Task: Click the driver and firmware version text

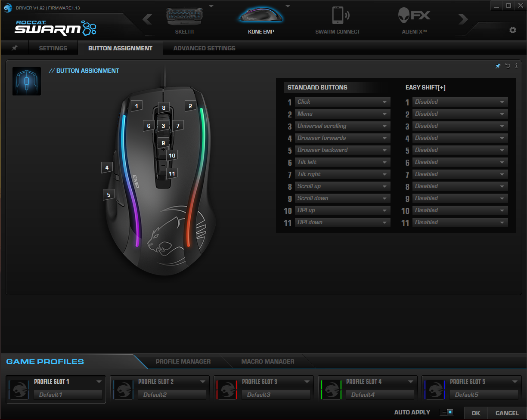Action: click(48, 8)
